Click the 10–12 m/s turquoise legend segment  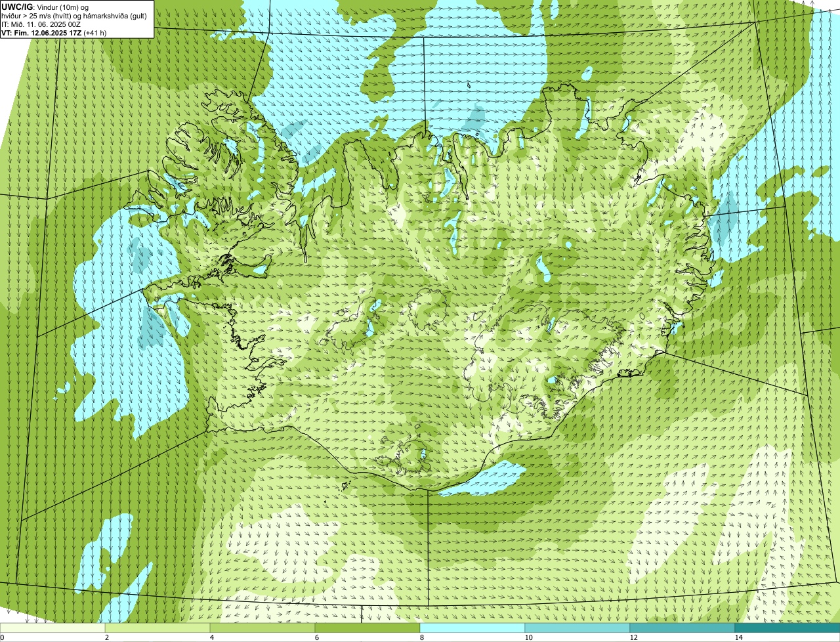[x=577, y=628]
